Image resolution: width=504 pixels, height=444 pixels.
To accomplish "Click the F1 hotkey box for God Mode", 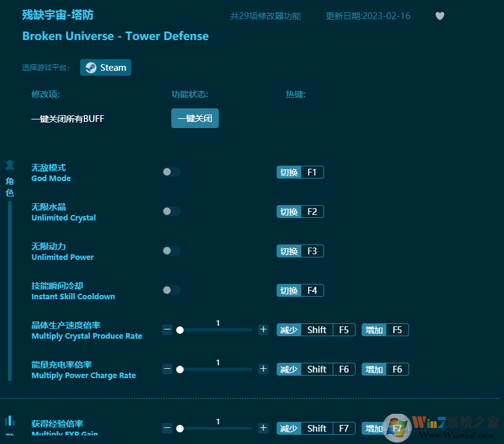I will 300,172.
